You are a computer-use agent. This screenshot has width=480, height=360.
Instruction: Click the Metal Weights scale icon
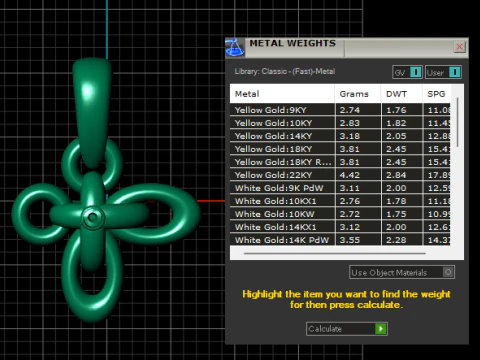click(x=235, y=47)
